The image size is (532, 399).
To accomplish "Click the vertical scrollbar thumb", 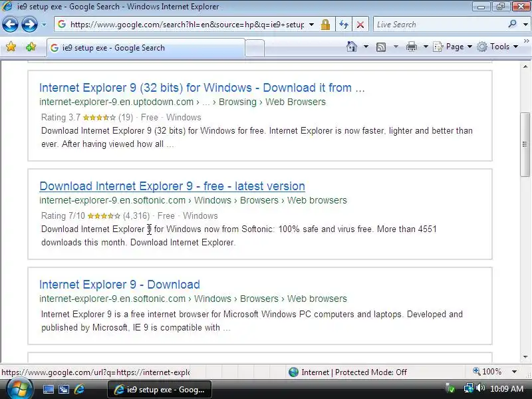I will pos(525,144).
